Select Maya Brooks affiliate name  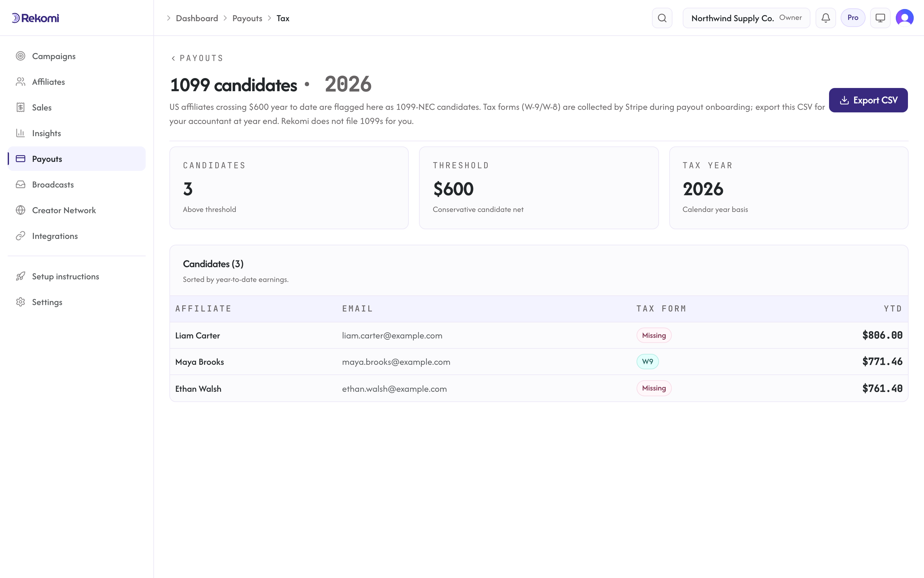click(x=199, y=362)
